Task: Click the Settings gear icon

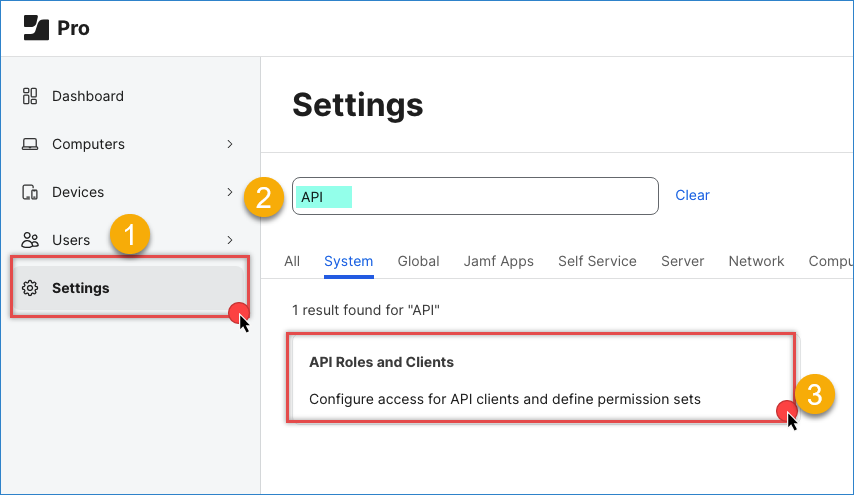Action: 30,288
